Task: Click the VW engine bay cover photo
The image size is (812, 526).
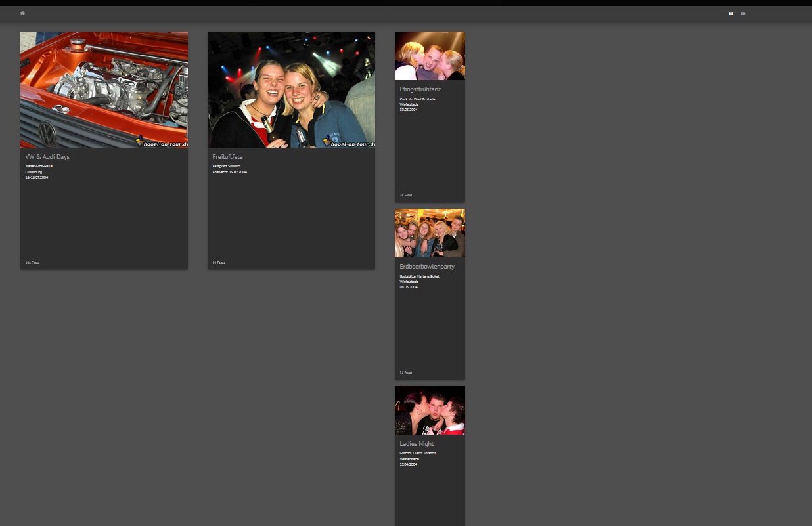Action: coord(104,89)
